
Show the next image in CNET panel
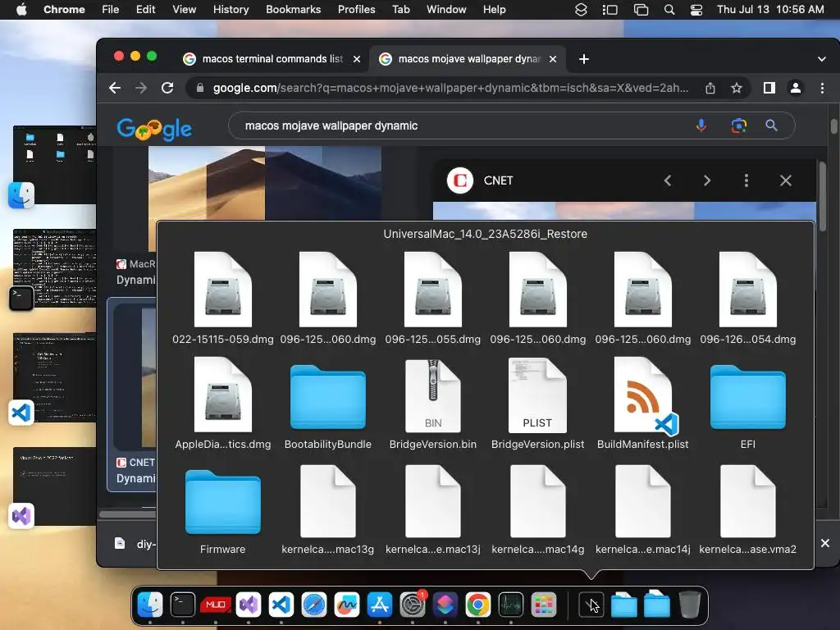[707, 180]
